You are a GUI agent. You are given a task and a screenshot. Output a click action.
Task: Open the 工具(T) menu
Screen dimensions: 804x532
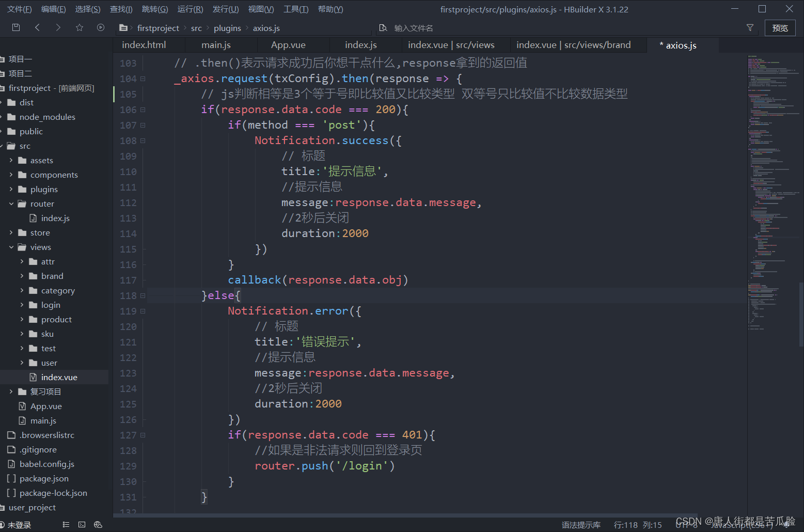296,9
